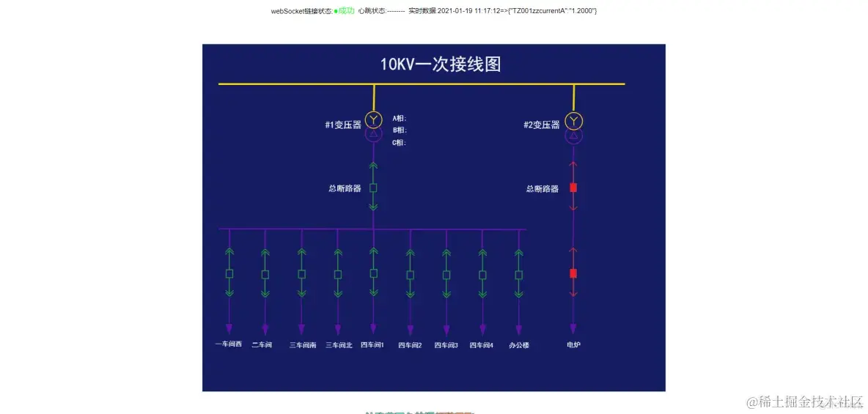Click the purple feeder arrowhead above 四车间4
The height and width of the screenshot is (414, 868).
point(482,330)
